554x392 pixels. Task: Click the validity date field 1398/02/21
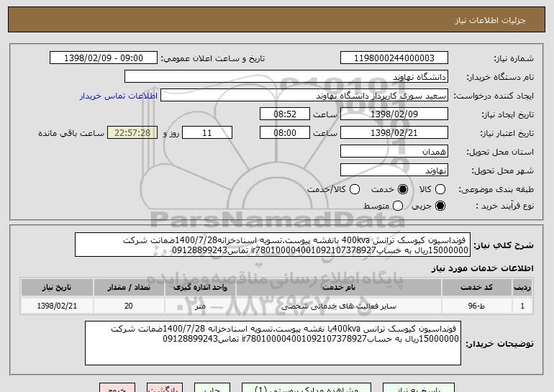point(394,133)
